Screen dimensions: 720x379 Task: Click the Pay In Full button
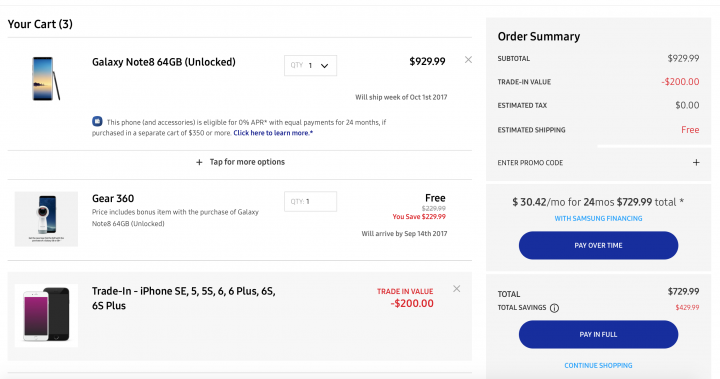pos(598,334)
